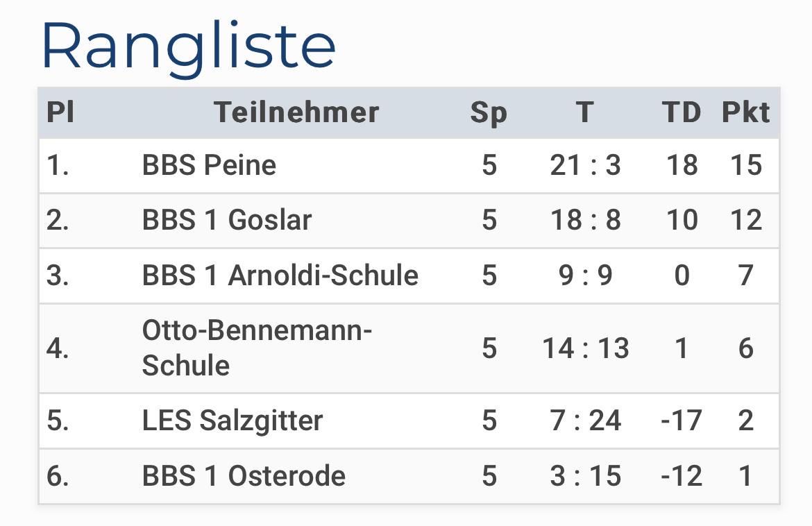Screen dimensions: 812x526
Task: Click the Sp column header
Action: [x=489, y=113]
